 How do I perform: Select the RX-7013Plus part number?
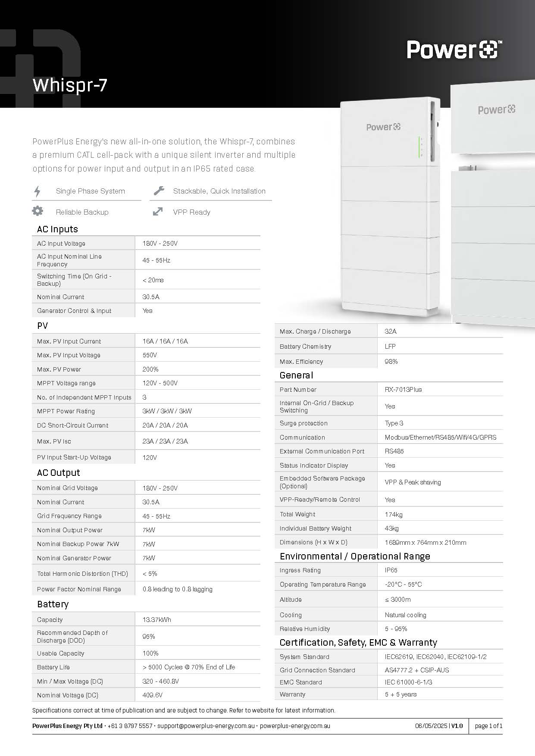coord(404,390)
